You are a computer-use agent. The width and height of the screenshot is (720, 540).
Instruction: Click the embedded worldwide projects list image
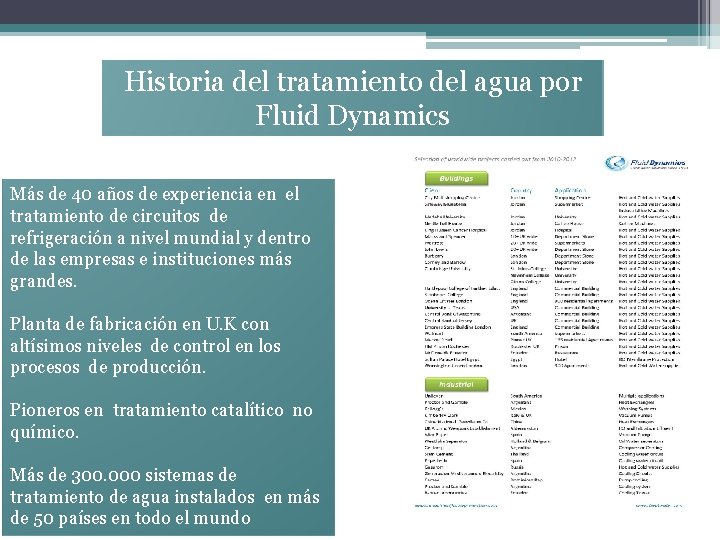[x=549, y=332]
